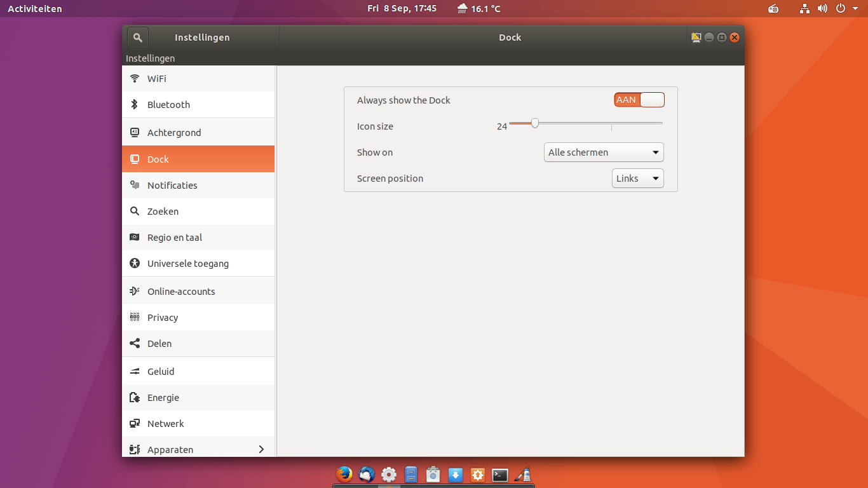Select Netwerk in the sidebar
Screen dimensions: 868x488
pyautogui.click(x=198, y=424)
